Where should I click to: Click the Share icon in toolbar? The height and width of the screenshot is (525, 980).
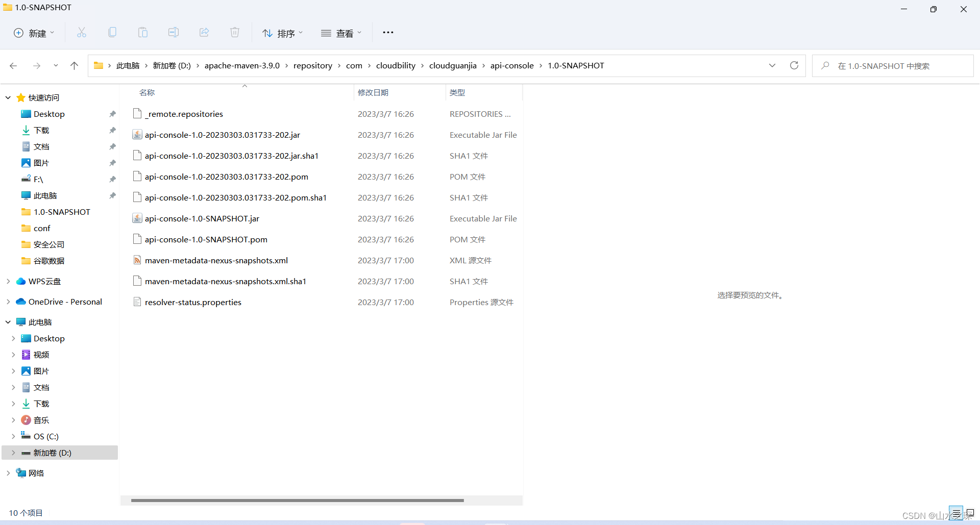[x=204, y=33]
